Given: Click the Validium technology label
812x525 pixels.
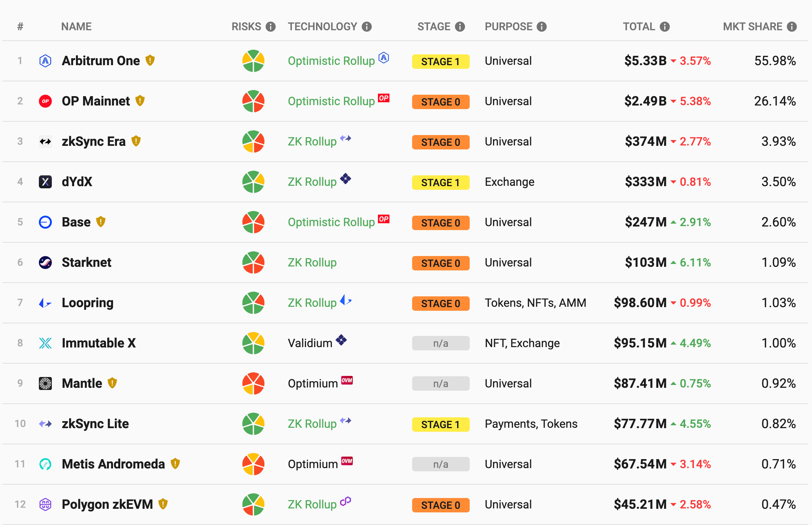Looking at the screenshot, I should pyautogui.click(x=310, y=343).
